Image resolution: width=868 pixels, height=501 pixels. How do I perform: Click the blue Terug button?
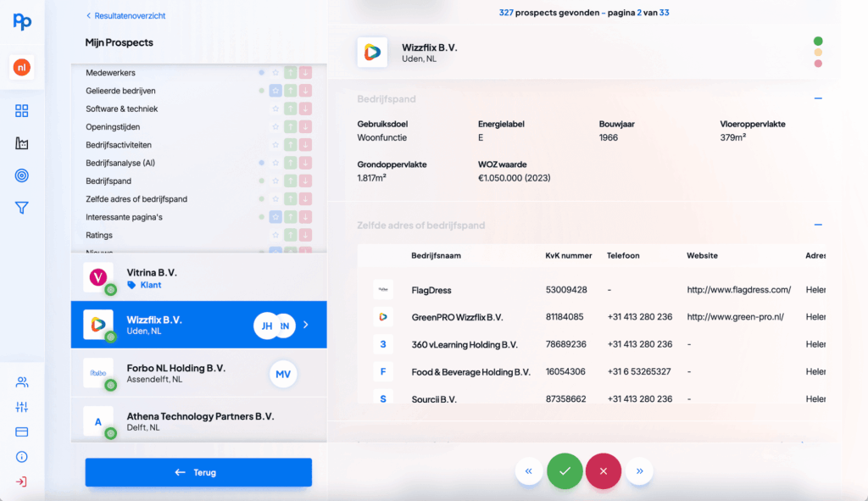tap(198, 472)
